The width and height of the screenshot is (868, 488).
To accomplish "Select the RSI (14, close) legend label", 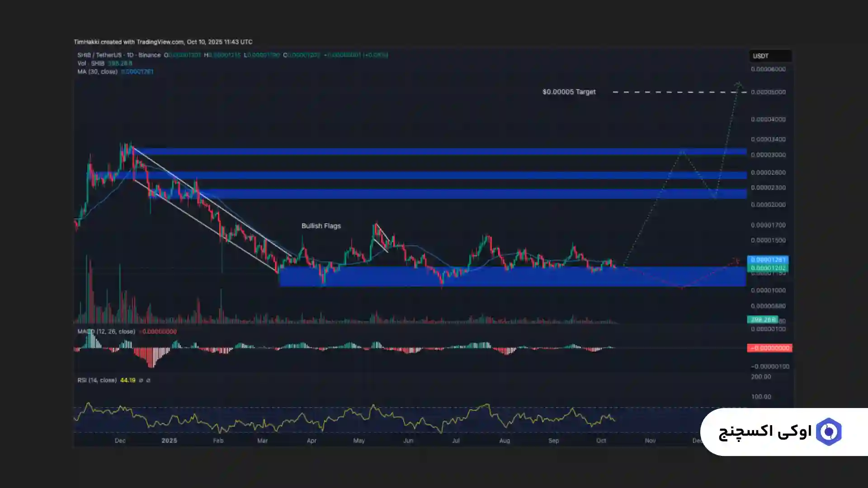I will click(97, 380).
